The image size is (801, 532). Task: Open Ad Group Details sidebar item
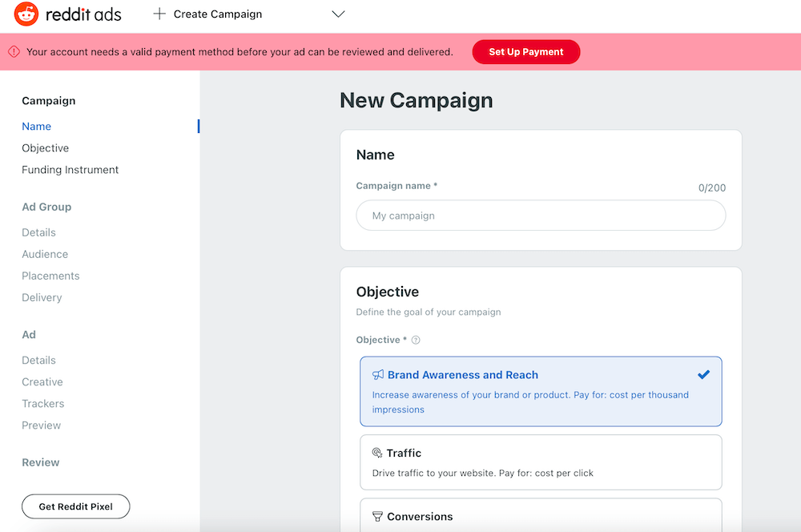point(38,232)
